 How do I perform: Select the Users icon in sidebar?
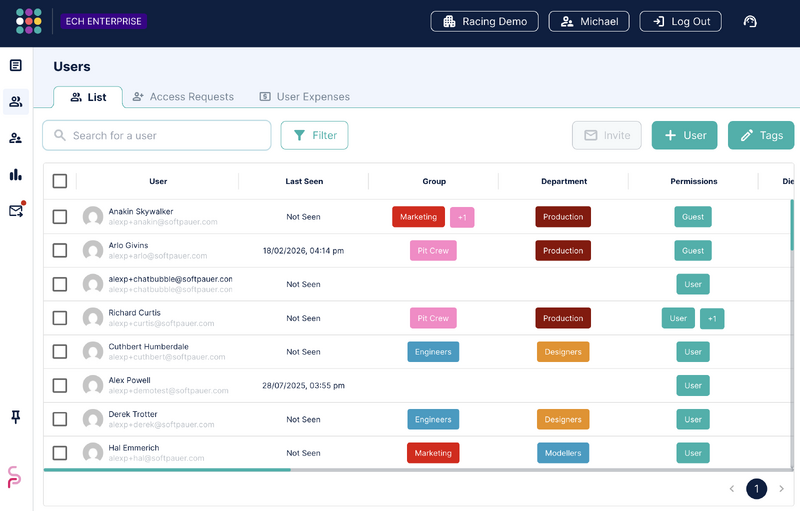click(x=16, y=101)
